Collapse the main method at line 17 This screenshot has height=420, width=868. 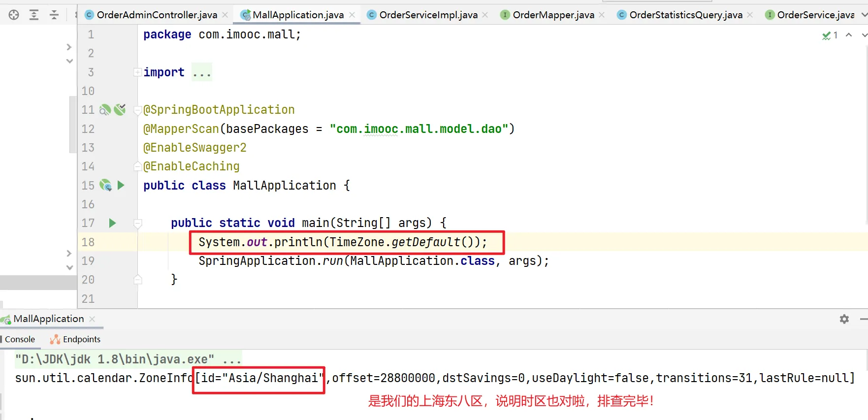pyautogui.click(x=138, y=224)
